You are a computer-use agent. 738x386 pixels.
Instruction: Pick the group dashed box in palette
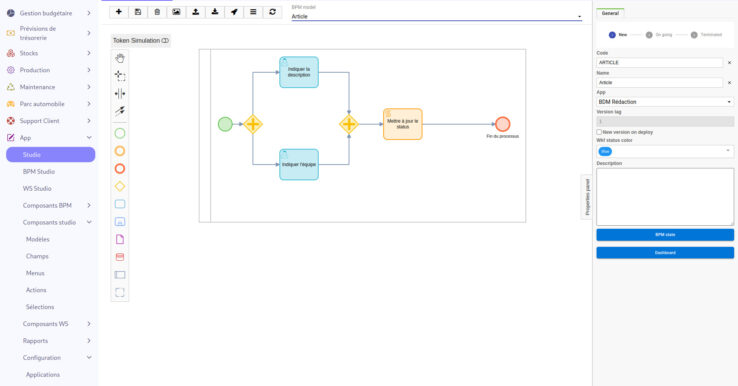(x=120, y=292)
